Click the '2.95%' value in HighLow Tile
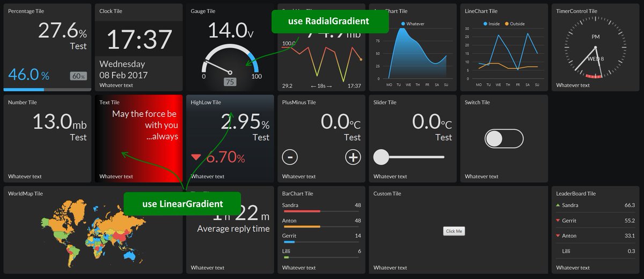Screen dimensions: 644x279 click(x=245, y=122)
